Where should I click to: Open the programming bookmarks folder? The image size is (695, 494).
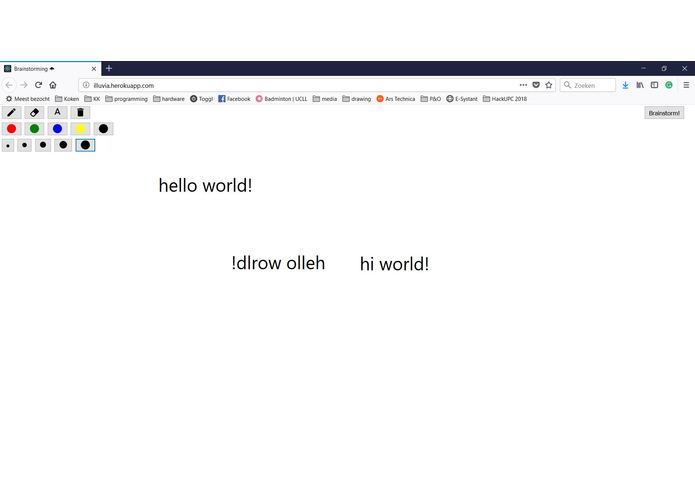(x=126, y=99)
